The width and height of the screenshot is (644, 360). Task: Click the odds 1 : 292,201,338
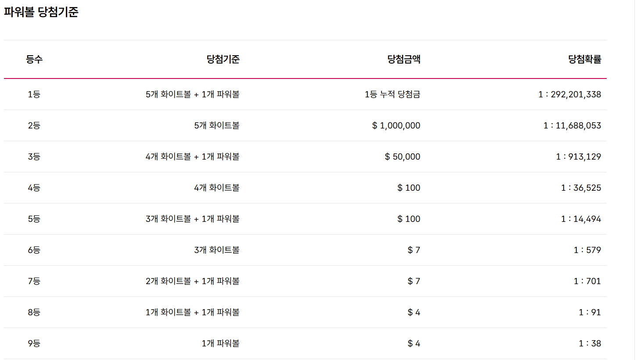click(x=570, y=94)
